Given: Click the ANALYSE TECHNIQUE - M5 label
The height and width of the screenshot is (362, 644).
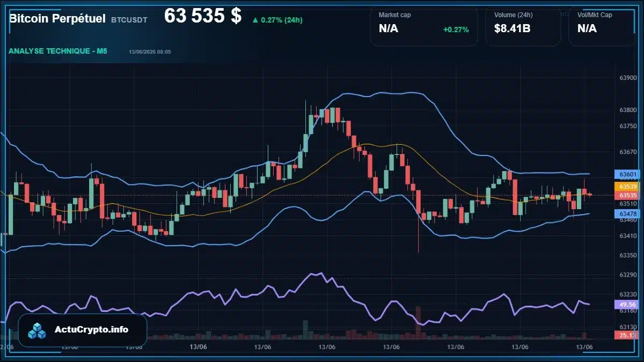Looking at the screenshot, I should coord(58,51).
